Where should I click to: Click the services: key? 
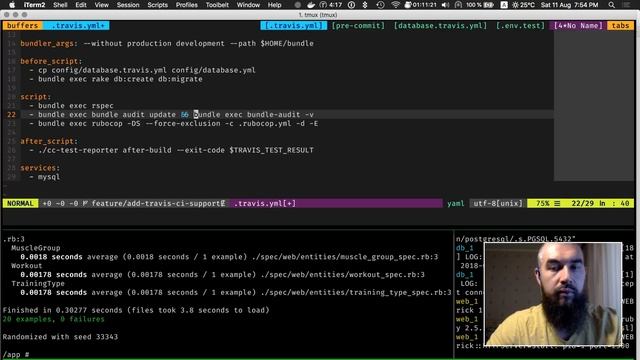40,168
